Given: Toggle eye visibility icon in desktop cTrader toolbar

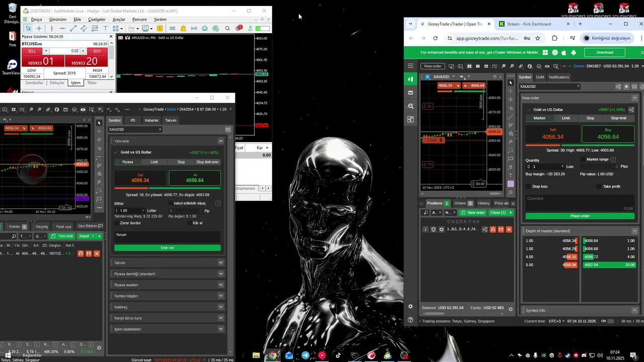Looking at the screenshot, I should click(83, 109).
